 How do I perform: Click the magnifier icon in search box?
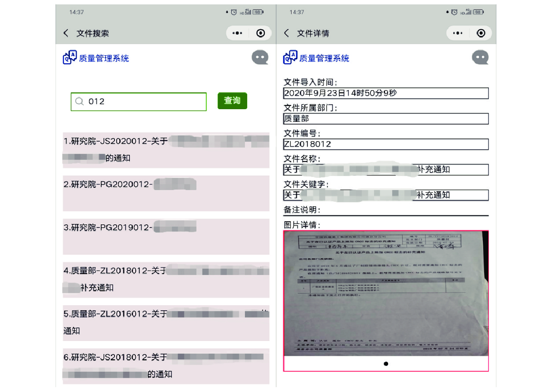pos(79,102)
